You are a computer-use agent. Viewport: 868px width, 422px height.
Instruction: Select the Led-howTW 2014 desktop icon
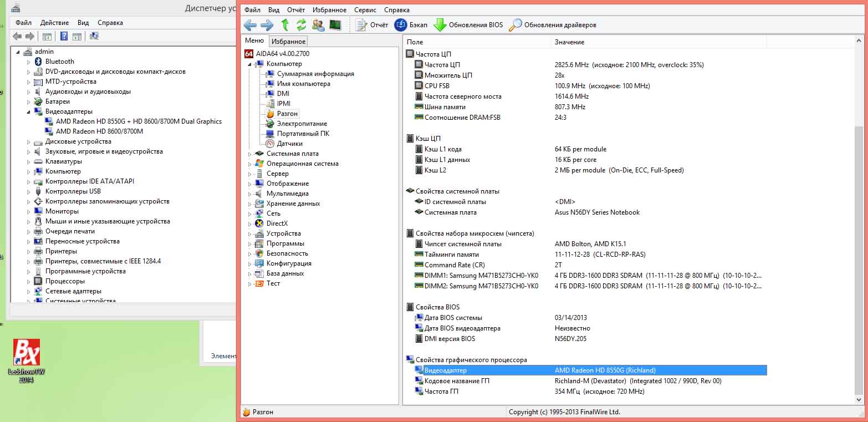[x=26, y=360]
